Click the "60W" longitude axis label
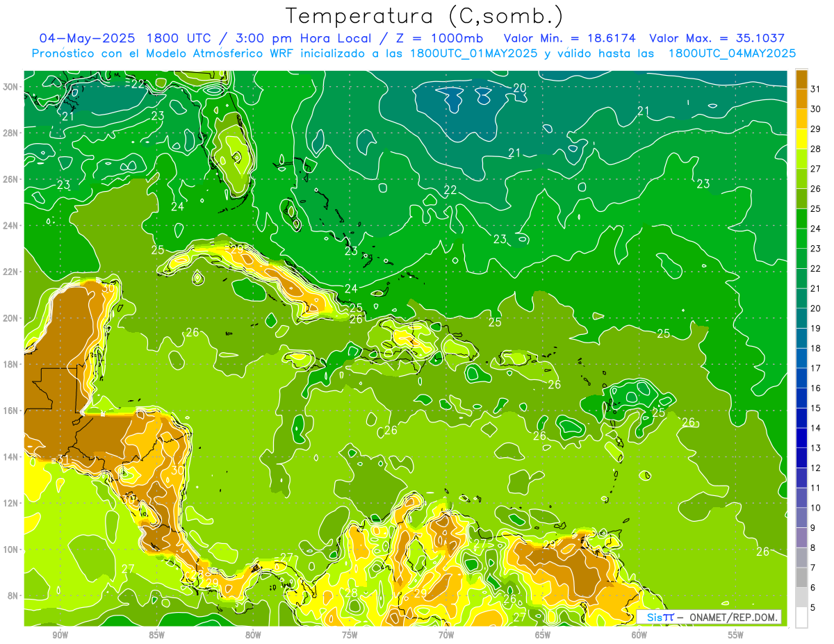This screenshot has height=644, width=834. click(639, 635)
